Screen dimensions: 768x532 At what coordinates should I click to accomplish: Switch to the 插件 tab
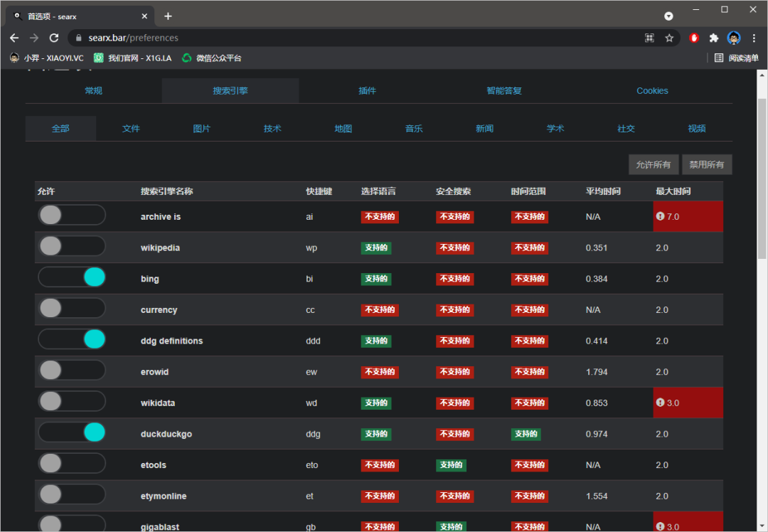pos(367,90)
